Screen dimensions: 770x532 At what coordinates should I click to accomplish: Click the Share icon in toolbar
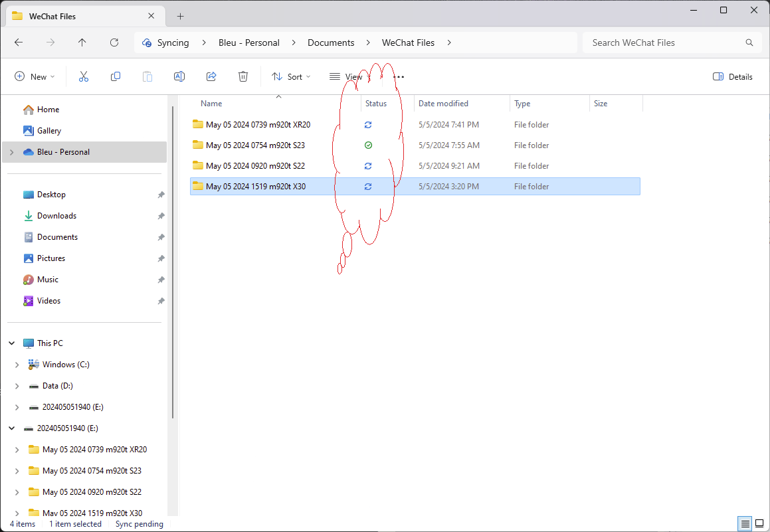tap(211, 76)
